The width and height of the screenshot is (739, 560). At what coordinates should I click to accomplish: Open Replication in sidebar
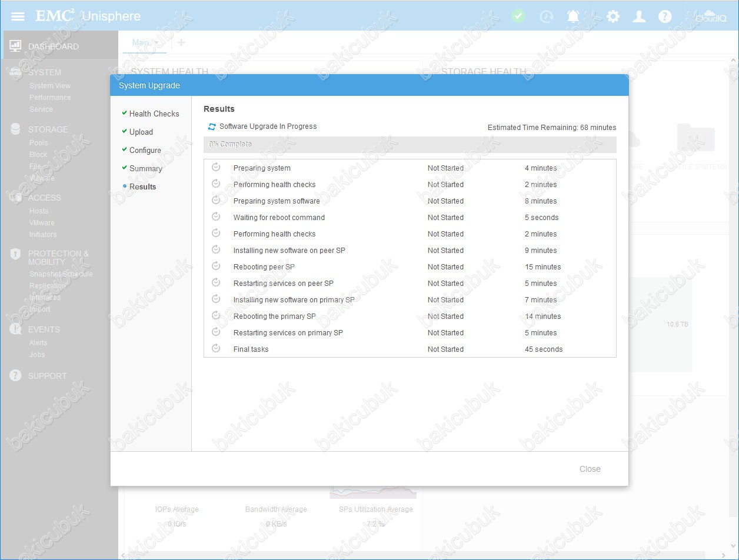pyautogui.click(x=48, y=286)
